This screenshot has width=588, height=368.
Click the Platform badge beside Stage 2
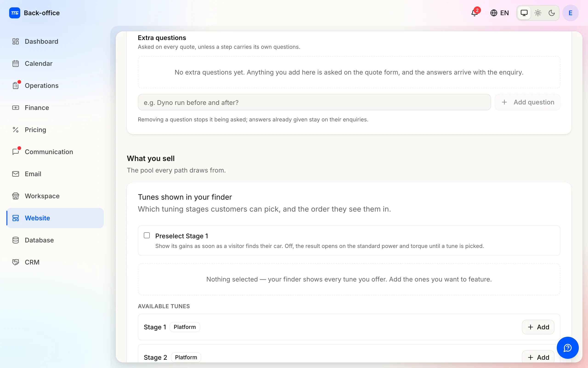pos(186,357)
